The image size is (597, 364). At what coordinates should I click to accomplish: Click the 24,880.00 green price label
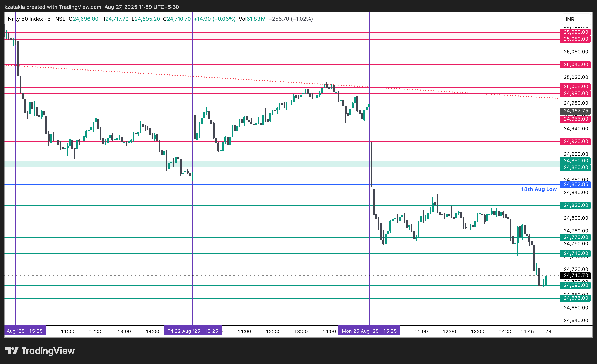[575, 167]
